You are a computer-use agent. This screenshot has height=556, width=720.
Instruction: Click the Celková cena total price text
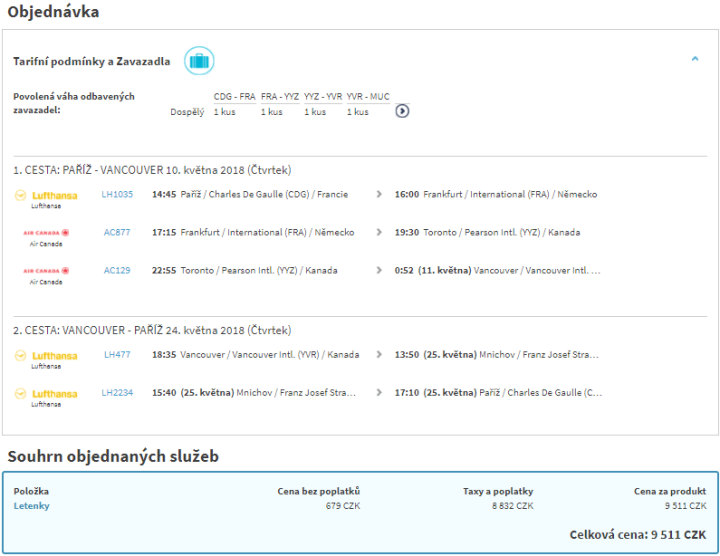coord(638,535)
